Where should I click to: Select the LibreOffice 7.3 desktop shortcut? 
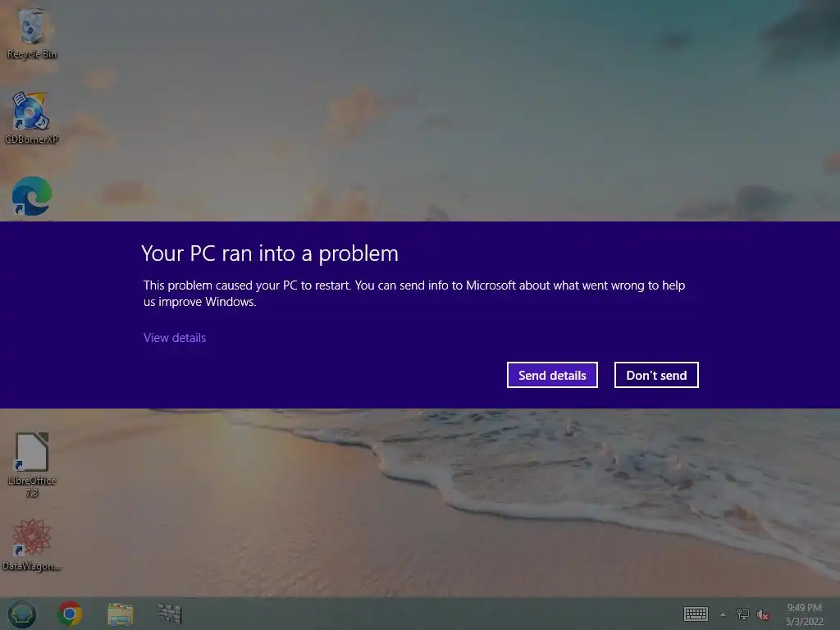32,464
